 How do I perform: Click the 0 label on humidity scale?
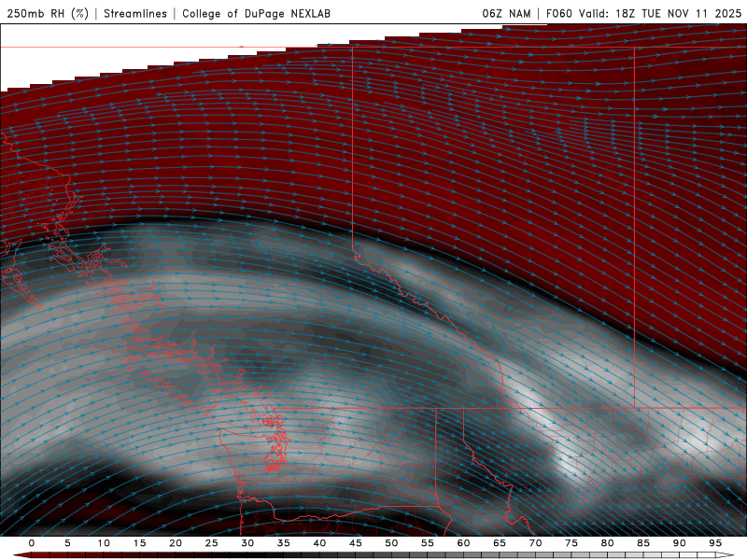[x=32, y=543]
